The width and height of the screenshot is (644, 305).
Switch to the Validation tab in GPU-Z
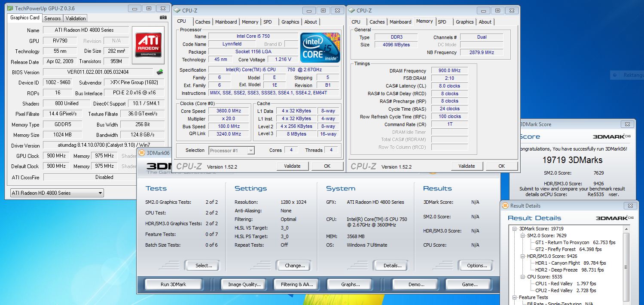pos(76,18)
